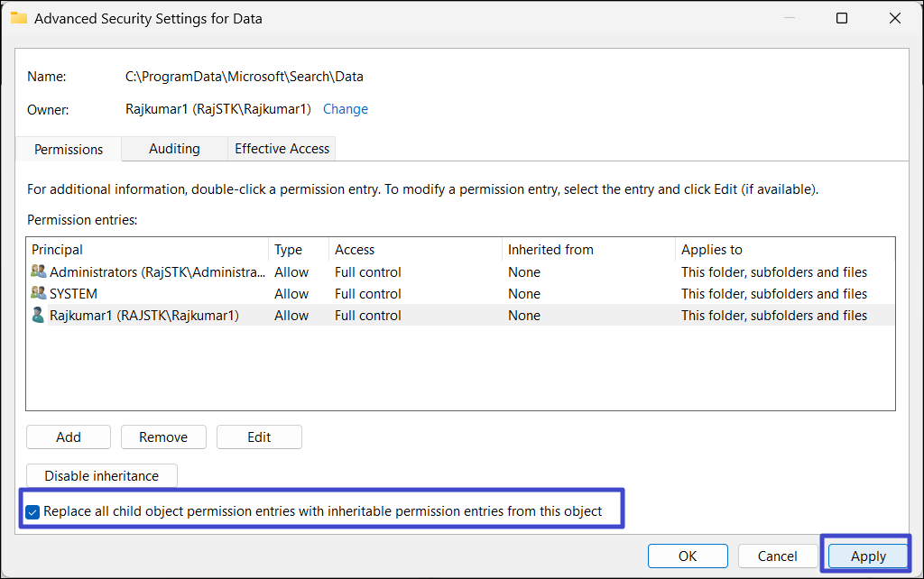Viewport: 924px width, 579px height.
Task: Toggle Replace all child object permissions checkbox
Action: point(33,511)
